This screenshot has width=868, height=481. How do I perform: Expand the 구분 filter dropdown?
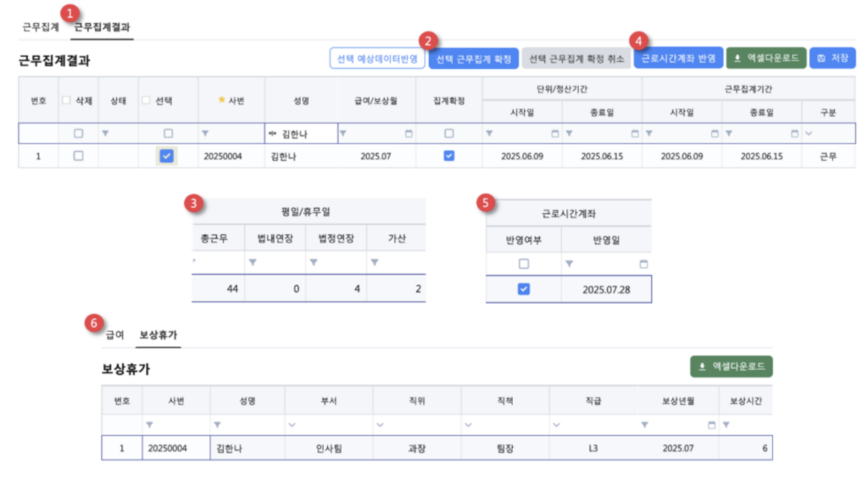[x=809, y=133]
